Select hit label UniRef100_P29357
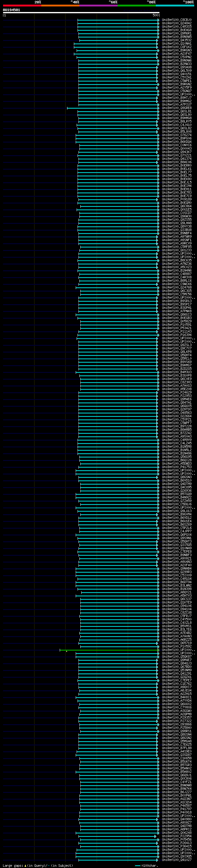 176,717
